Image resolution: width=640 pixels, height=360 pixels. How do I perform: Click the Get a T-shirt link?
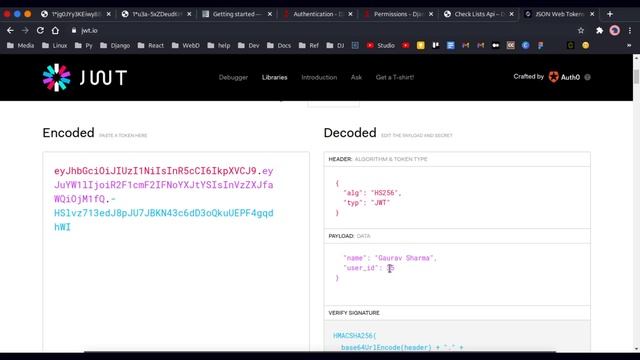coord(395,77)
